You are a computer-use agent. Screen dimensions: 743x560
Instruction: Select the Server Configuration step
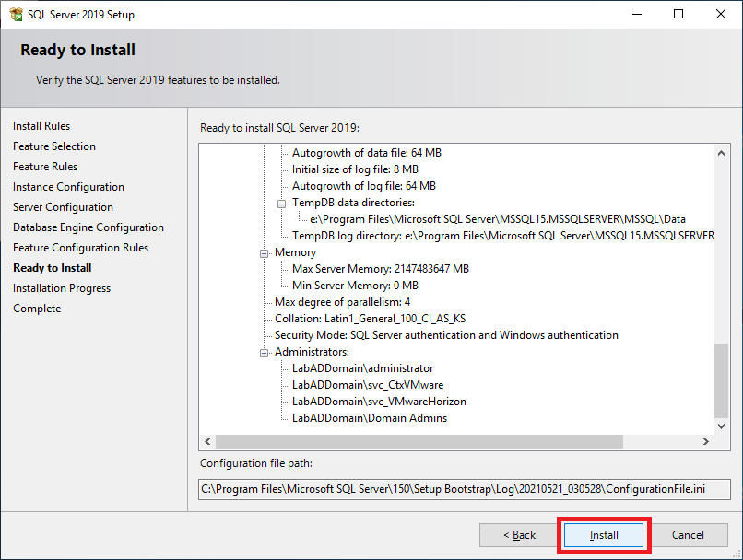pyautogui.click(x=63, y=207)
